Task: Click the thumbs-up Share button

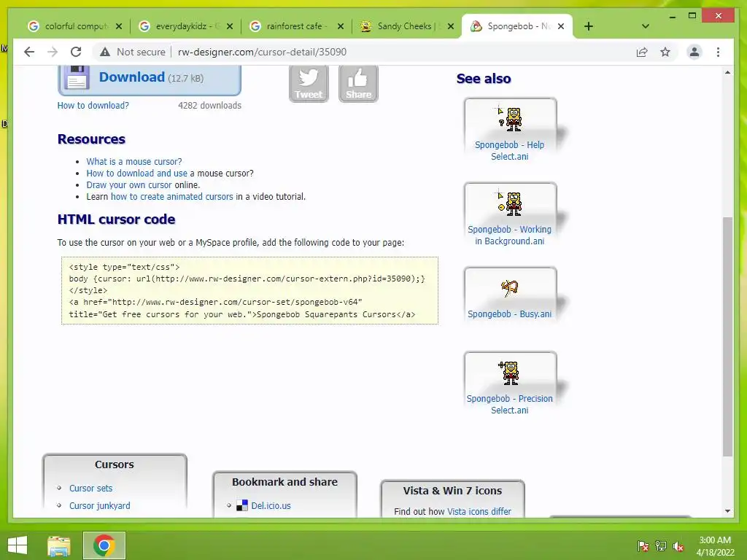Action: (x=358, y=83)
